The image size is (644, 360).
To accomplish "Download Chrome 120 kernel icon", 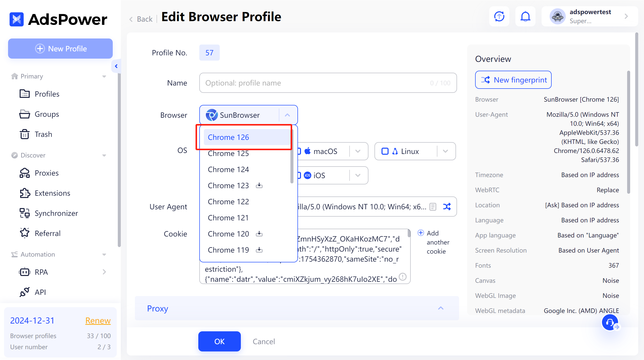I will (x=259, y=234).
